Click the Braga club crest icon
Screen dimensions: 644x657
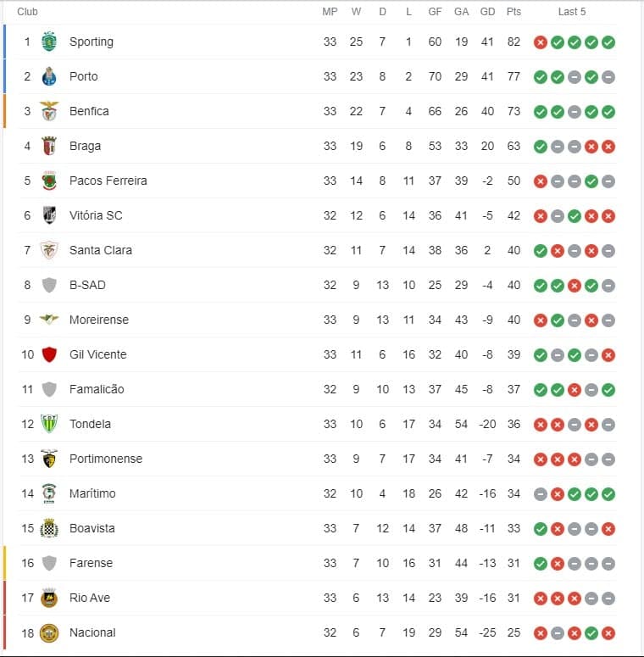[49, 146]
